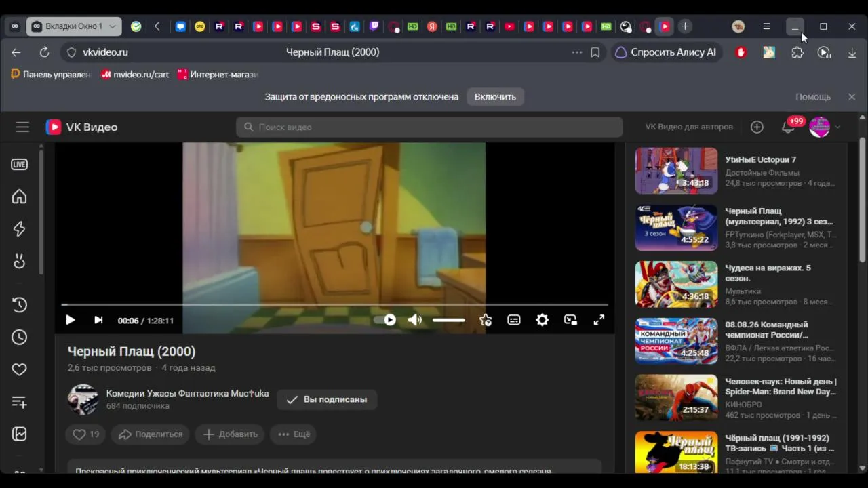Go to the Home section in sidebar
Viewport: 868px width, 488px height.
[19, 197]
